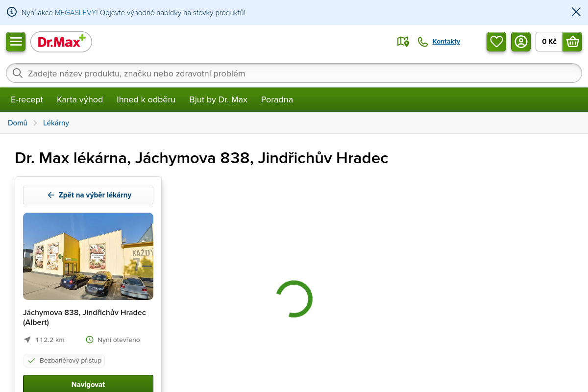This screenshot has width=588, height=392.
Task: Click the pharmacy page heading
Action: (201, 158)
